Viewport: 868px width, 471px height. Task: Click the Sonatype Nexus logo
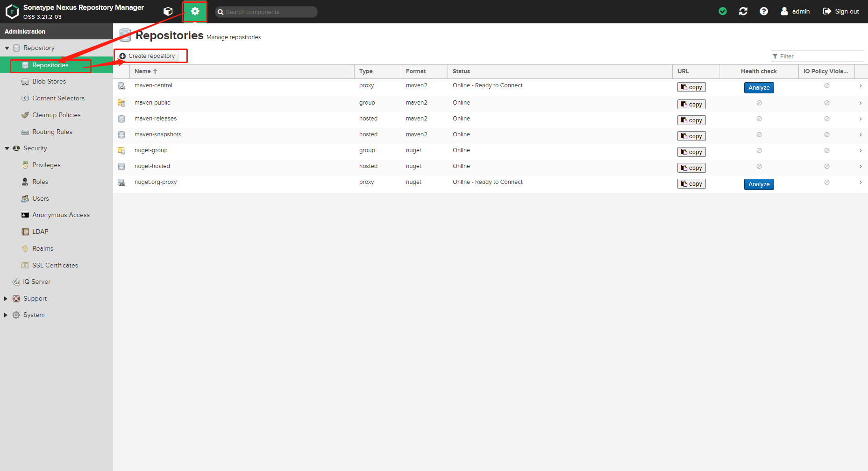coord(12,12)
